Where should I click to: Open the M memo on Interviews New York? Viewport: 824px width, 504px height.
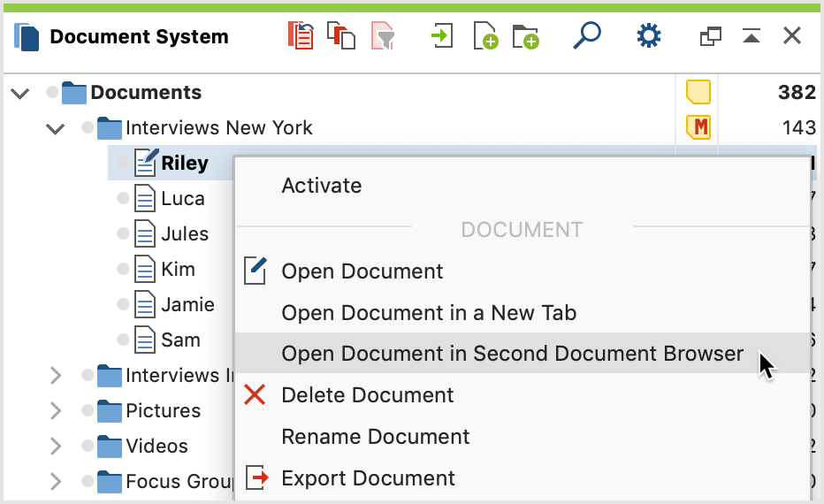698,127
